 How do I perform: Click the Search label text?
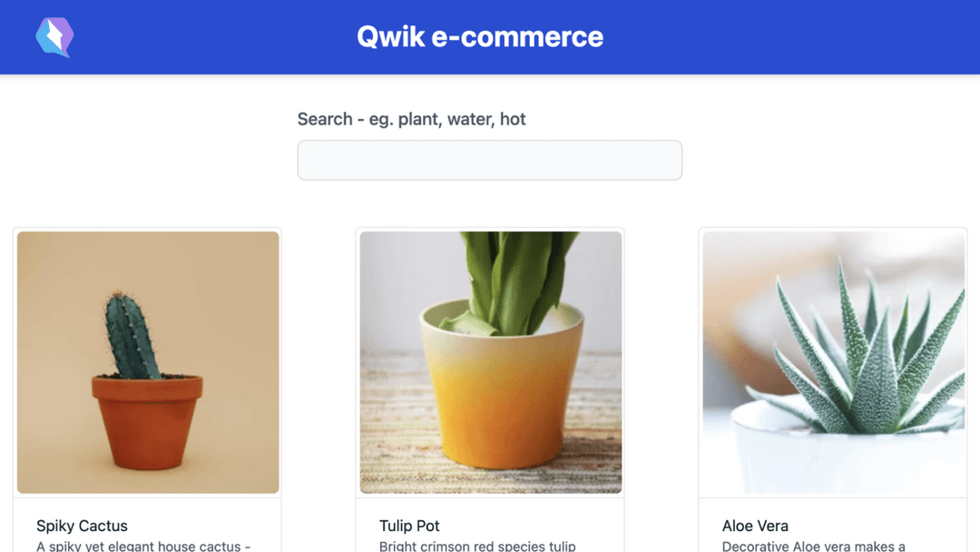point(411,119)
